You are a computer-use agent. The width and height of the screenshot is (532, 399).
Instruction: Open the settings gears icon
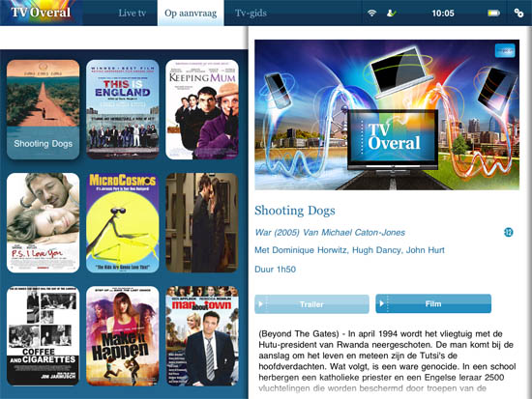[x=518, y=14]
